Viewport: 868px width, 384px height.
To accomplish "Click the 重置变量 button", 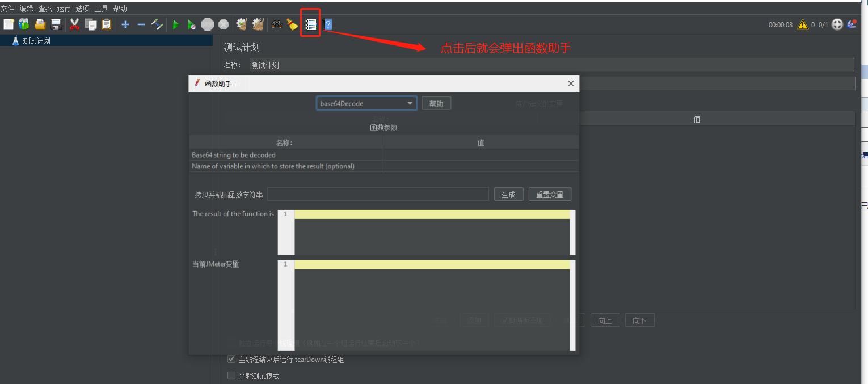I will (550, 194).
